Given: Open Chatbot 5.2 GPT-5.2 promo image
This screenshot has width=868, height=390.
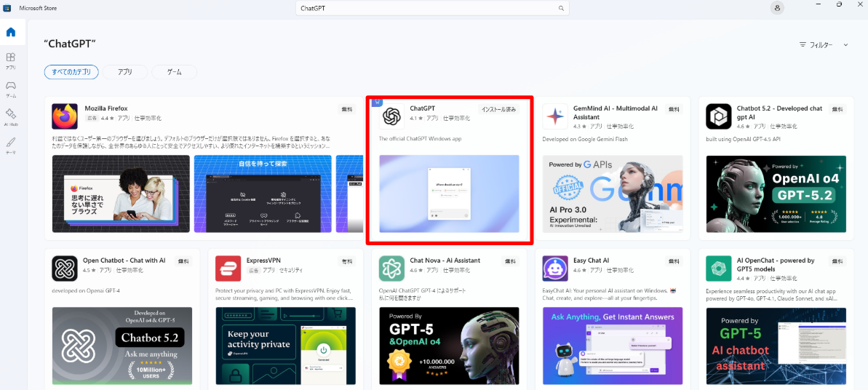Looking at the screenshot, I should coord(776,194).
